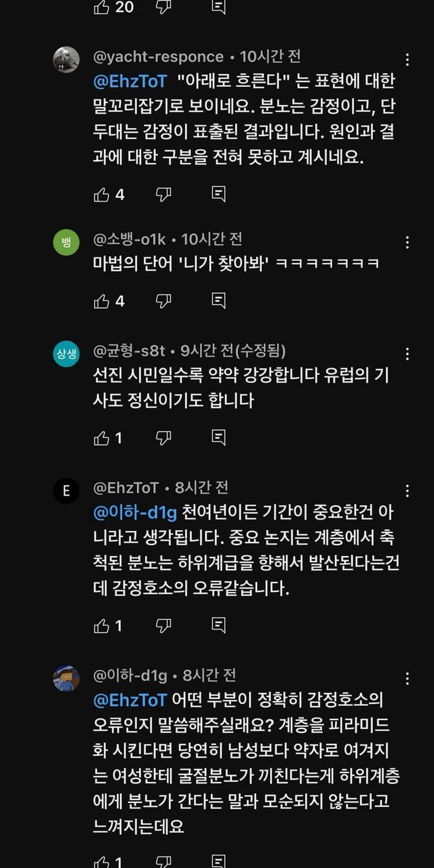434x868 pixels.
Task: Open more options menu for @소뱅-o1k comment
Action: coord(408,242)
